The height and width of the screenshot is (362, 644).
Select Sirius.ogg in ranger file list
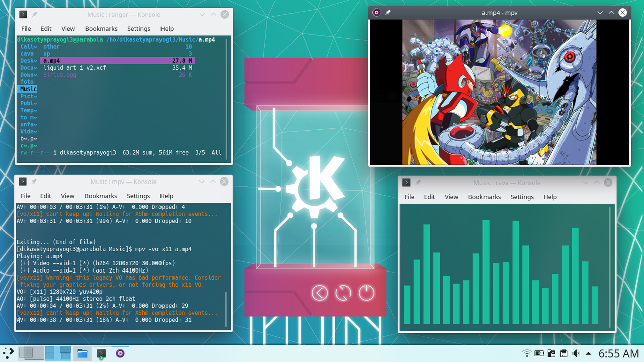[60, 75]
